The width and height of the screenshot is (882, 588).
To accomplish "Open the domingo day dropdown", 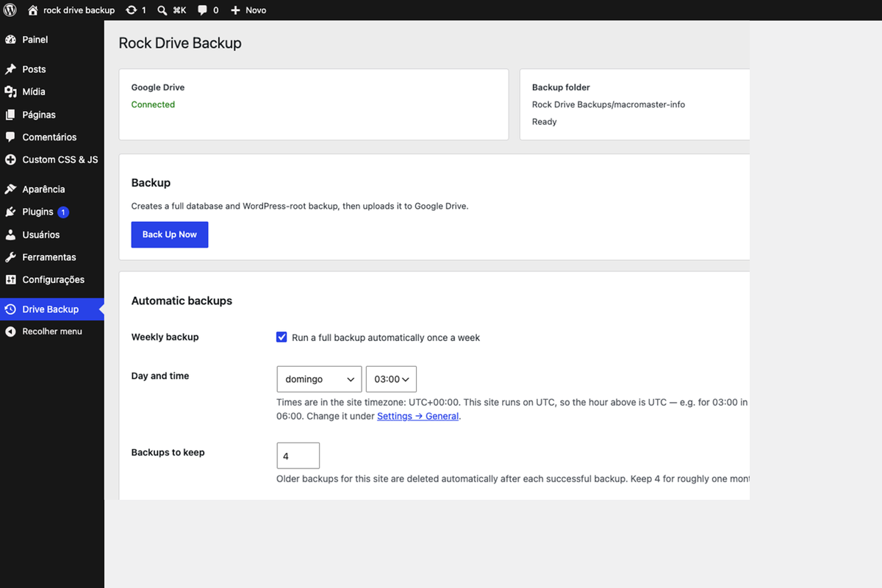I will [319, 379].
